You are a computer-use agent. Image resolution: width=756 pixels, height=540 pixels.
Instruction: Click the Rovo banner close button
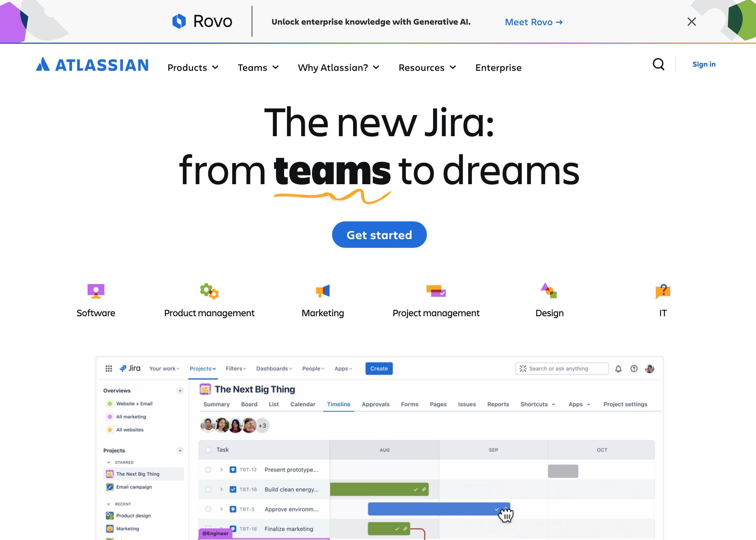click(692, 22)
